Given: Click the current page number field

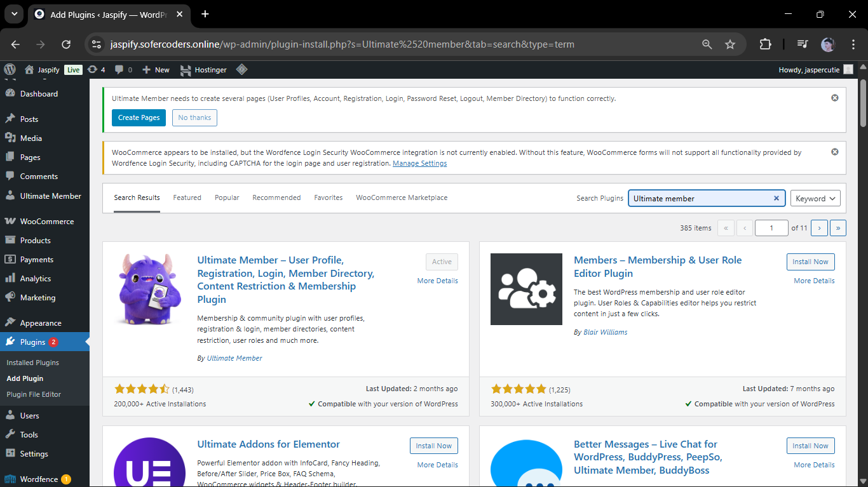Looking at the screenshot, I should pos(771,228).
